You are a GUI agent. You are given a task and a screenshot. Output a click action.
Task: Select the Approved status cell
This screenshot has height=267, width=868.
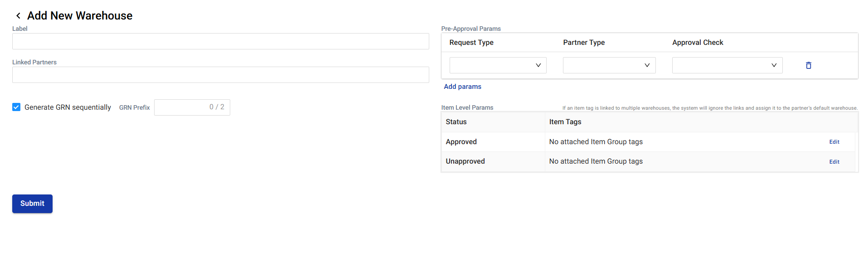[x=461, y=142]
